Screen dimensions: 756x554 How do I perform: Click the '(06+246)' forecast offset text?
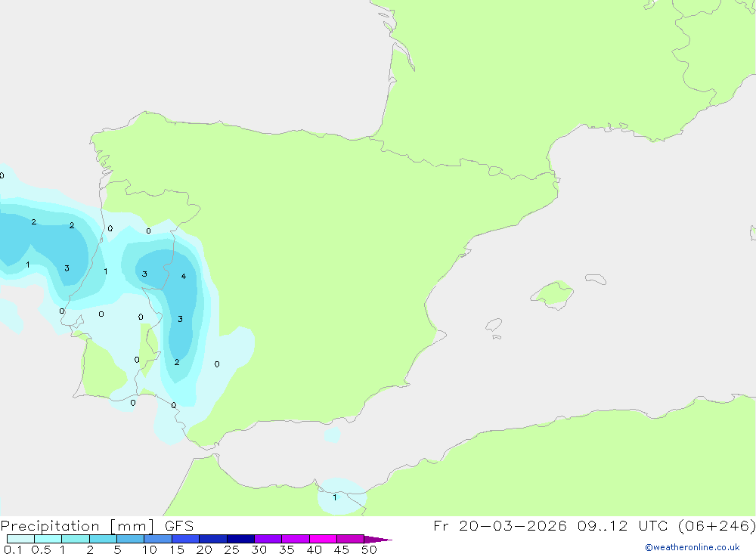[x=717, y=526]
